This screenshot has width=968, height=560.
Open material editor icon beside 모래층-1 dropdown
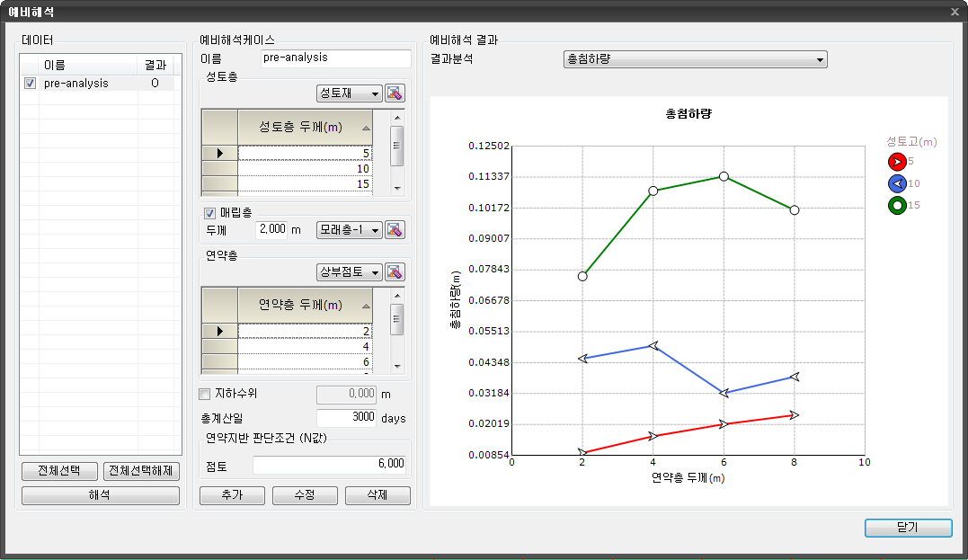[x=395, y=230]
